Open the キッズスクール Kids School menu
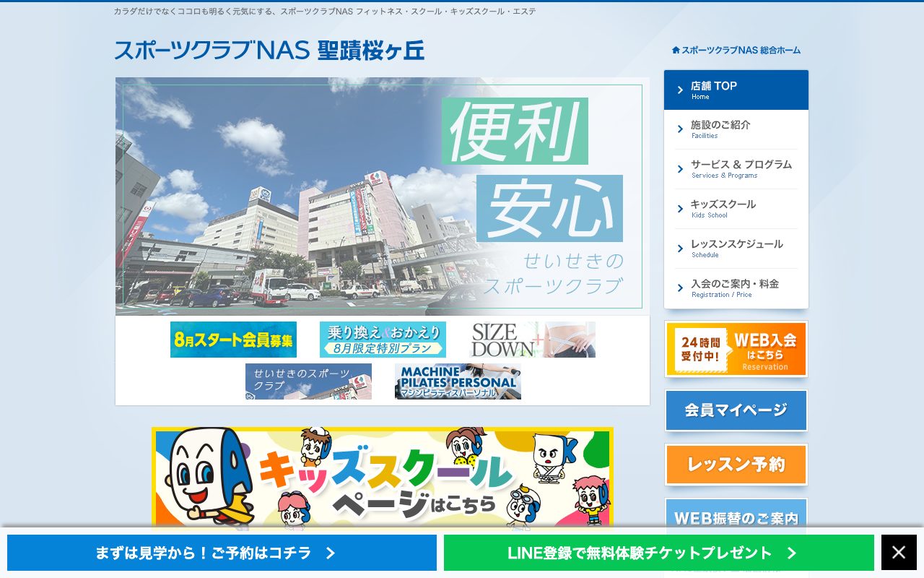This screenshot has height=578, width=924. point(736,209)
